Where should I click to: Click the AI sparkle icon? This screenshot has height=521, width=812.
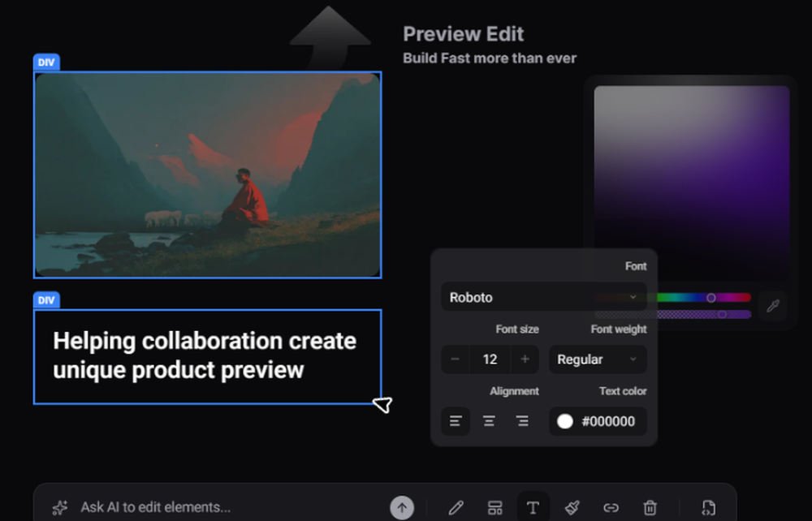pyautogui.click(x=59, y=507)
